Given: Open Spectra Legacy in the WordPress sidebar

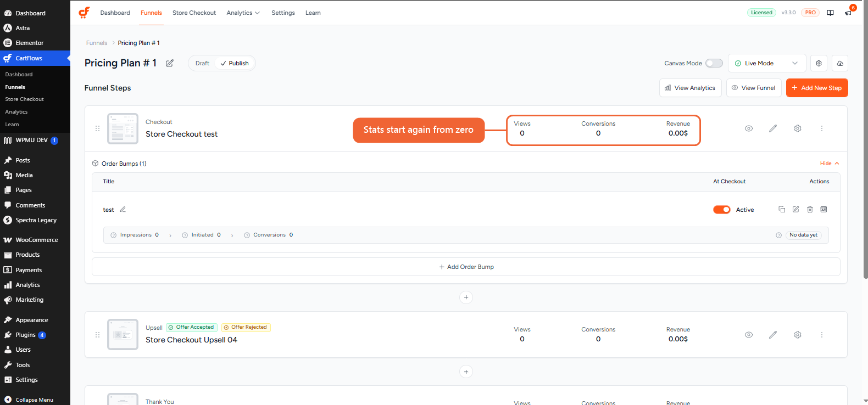Looking at the screenshot, I should point(35,220).
